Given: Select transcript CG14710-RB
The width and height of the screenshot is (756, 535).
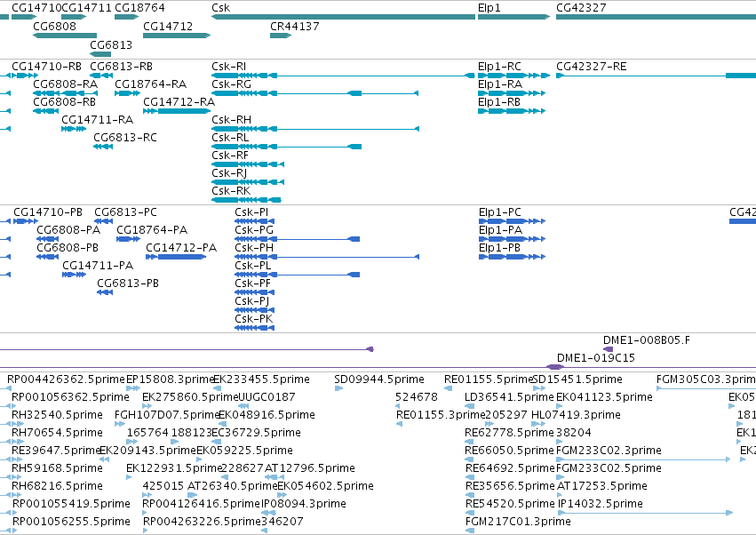Looking at the screenshot, I should tap(47, 67).
